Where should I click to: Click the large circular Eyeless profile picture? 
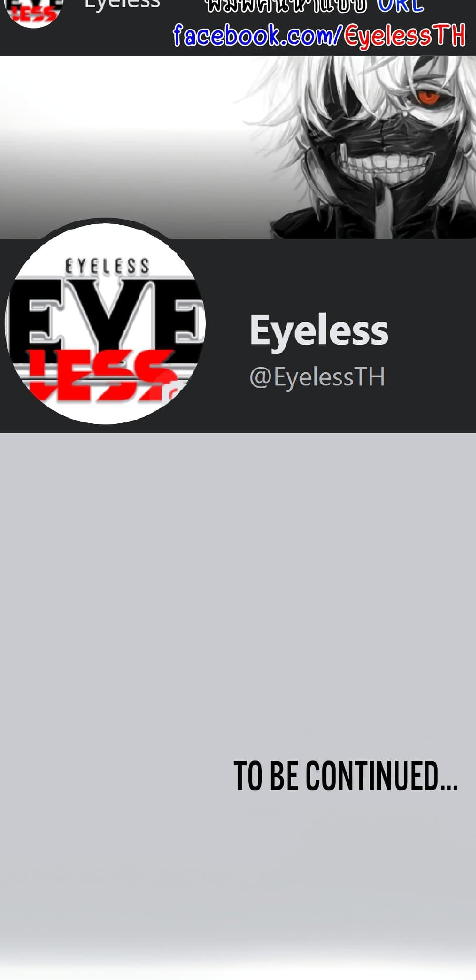pos(105,322)
